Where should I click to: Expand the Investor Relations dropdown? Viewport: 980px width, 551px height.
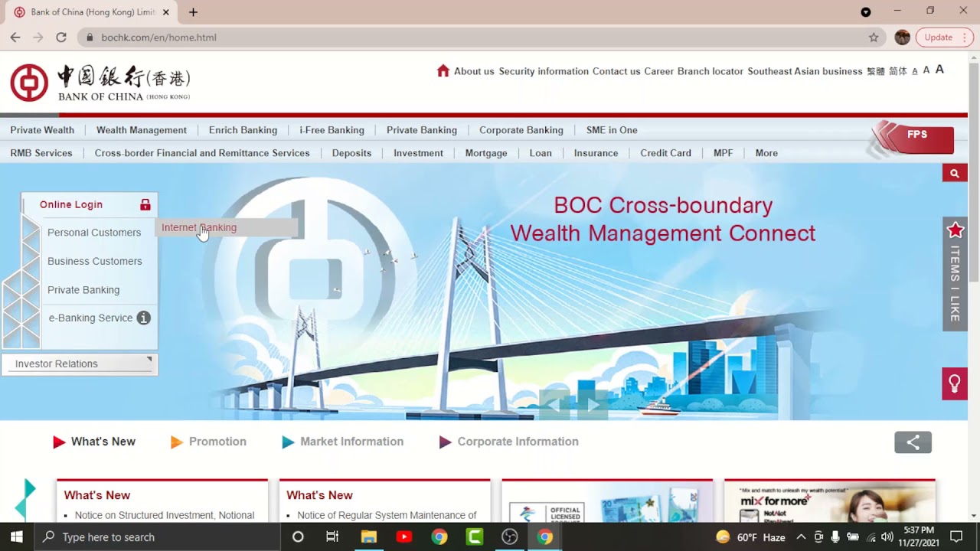[80, 364]
